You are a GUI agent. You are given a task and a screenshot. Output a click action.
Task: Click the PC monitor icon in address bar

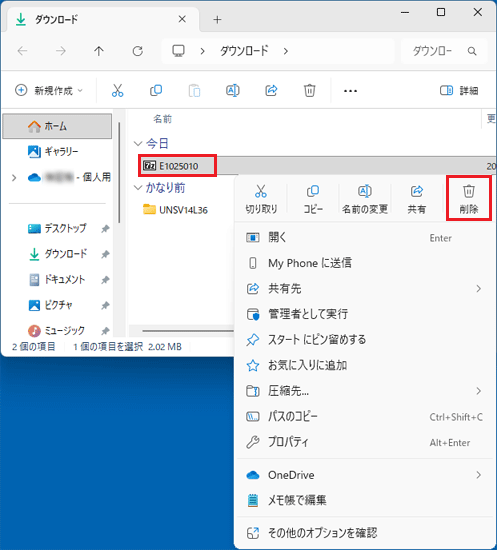179,51
